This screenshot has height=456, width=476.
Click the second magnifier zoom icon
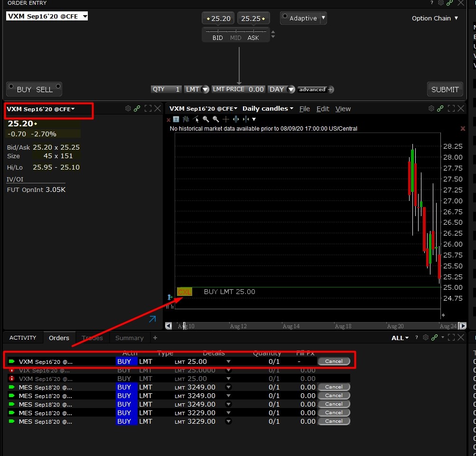pos(216,119)
